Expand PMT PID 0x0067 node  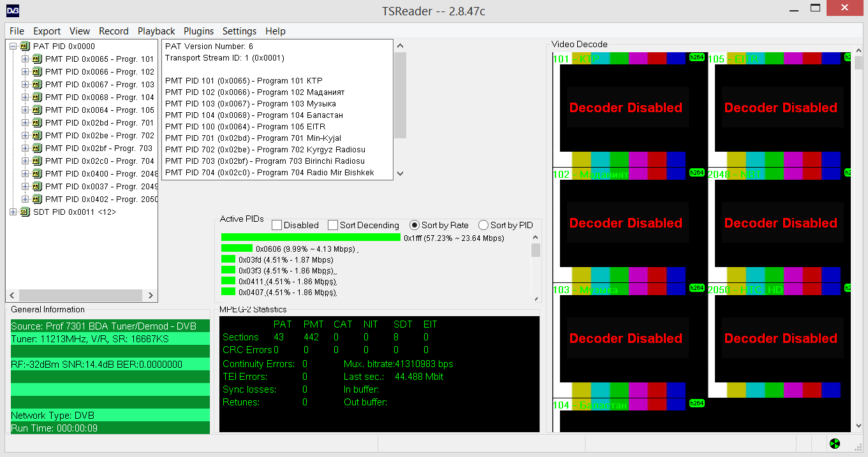(26, 84)
